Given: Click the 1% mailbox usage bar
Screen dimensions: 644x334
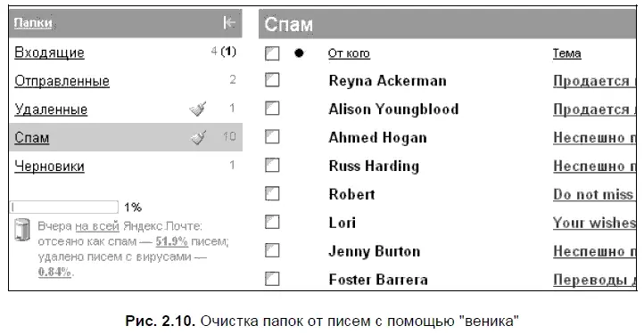Looking at the screenshot, I should point(64,207).
